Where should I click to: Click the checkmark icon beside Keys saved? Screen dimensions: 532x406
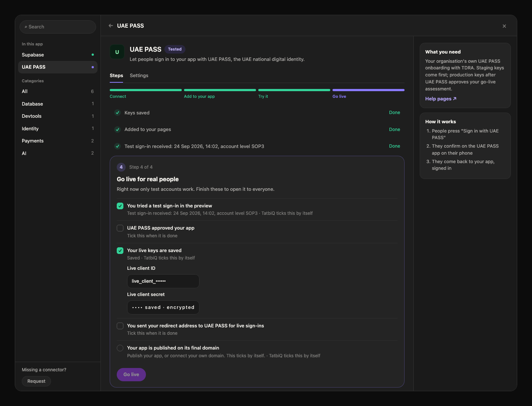117,113
